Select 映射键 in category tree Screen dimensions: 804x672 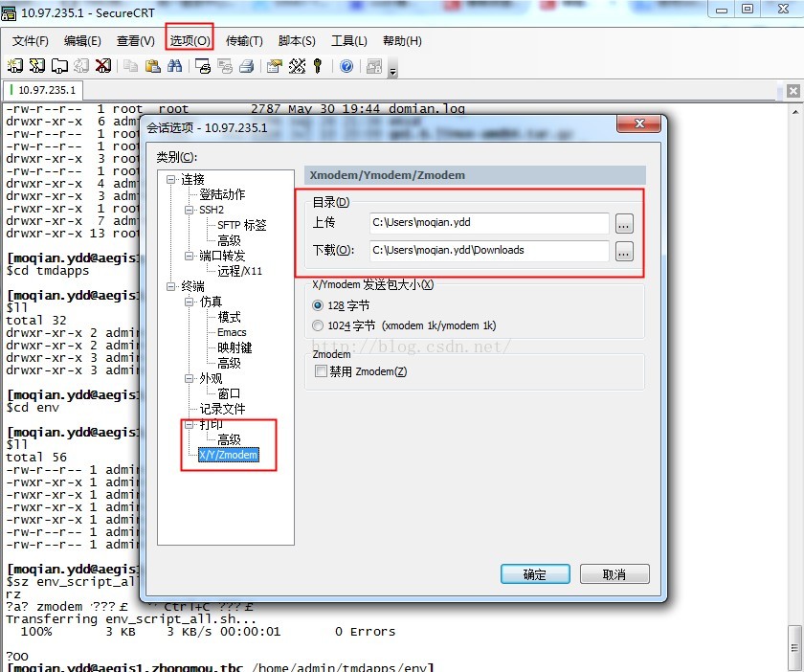click(x=234, y=347)
